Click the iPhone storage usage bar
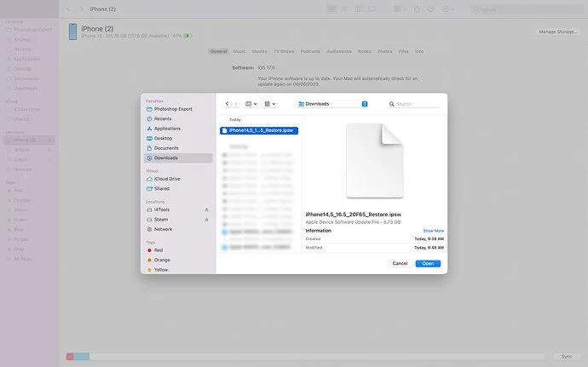 coord(305,357)
